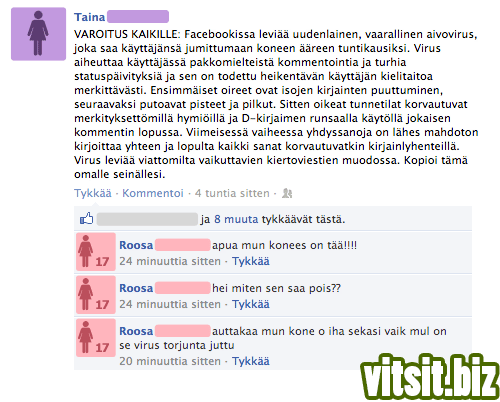
Task: Click the greyed-out liker name
Action: tap(147, 219)
